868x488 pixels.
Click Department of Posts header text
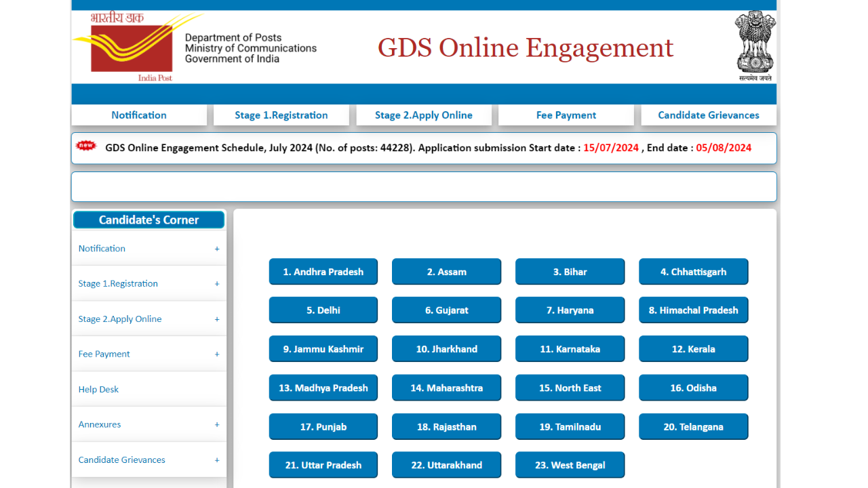tap(233, 38)
